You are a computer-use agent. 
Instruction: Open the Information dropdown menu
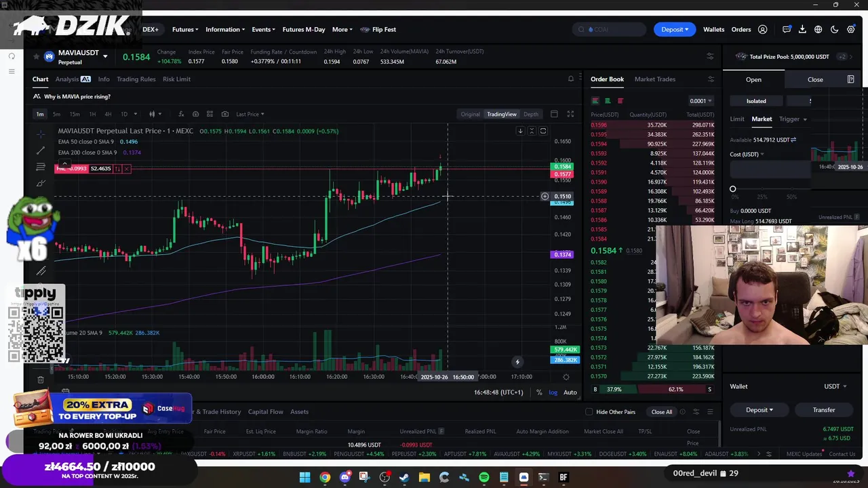[226, 30]
